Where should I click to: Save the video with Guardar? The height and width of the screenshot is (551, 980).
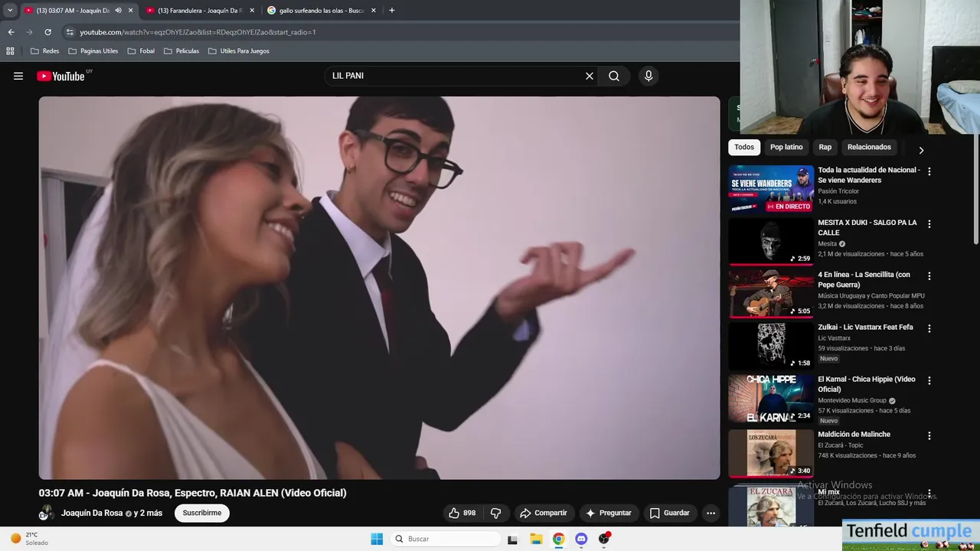670,513
